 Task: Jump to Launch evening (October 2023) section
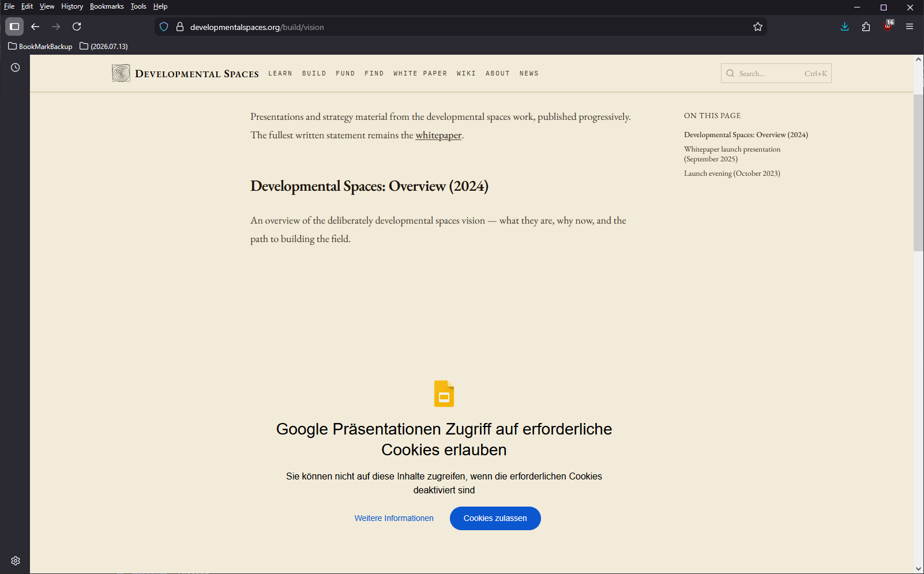[x=732, y=173]
